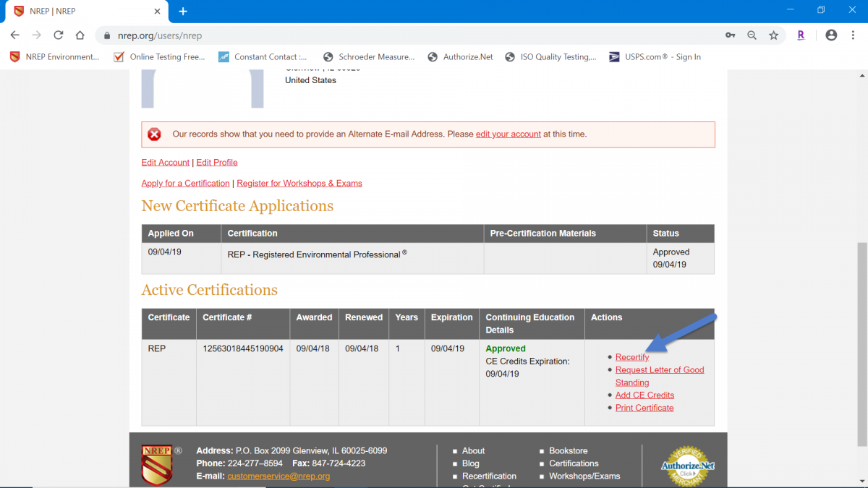Click the 'New Certificate Applications' heading
Image resolution: width=868 pixels, height=488 pixels.
237,206
